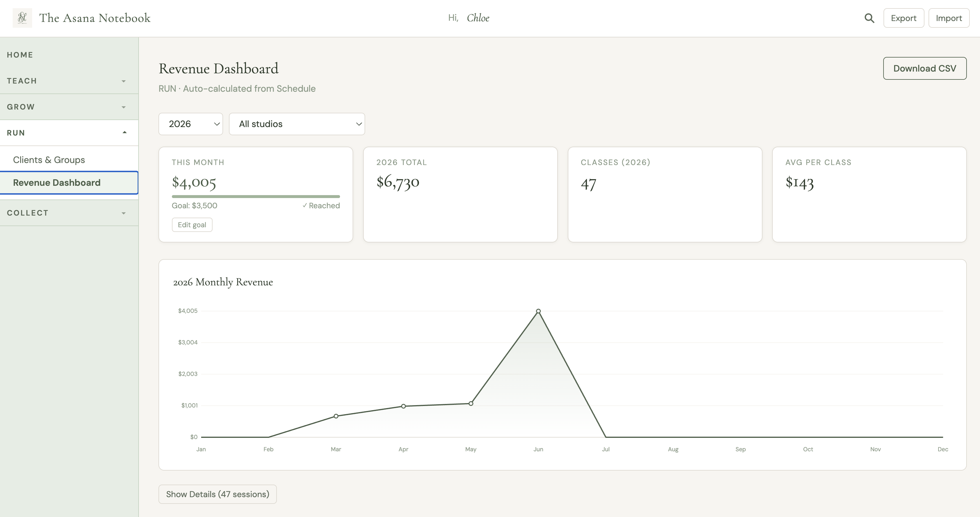The height and width of the screenshot is (517, 980).
Task: Click the '$3,004' y-axis label
Action: [x=188, y=342]
